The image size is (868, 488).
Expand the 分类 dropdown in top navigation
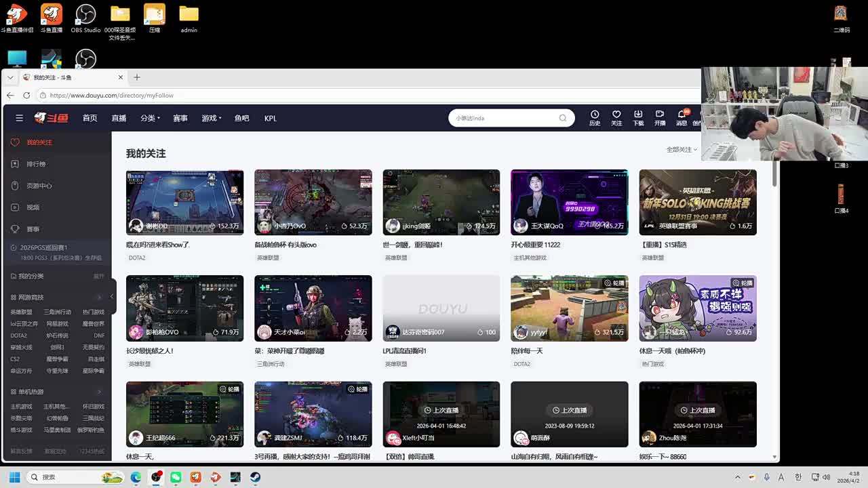pyautogui.click(x=150, y=118)
